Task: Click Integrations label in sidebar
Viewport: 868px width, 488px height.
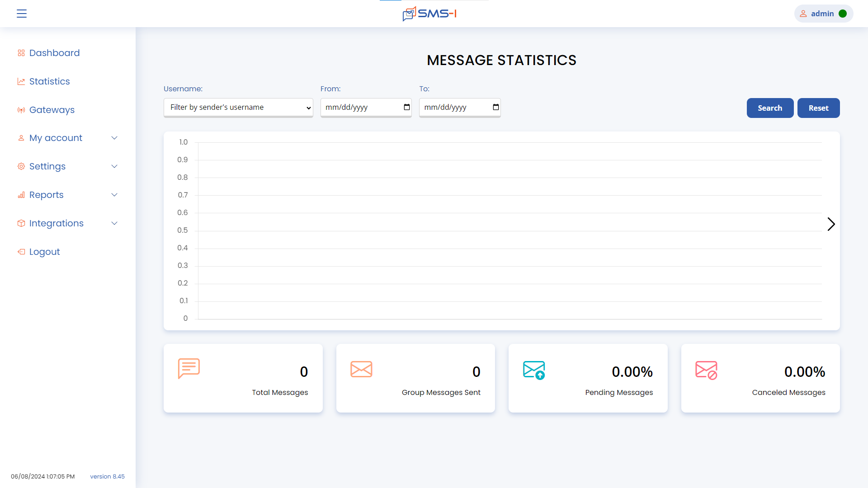Action: click(x=57, y=223)
